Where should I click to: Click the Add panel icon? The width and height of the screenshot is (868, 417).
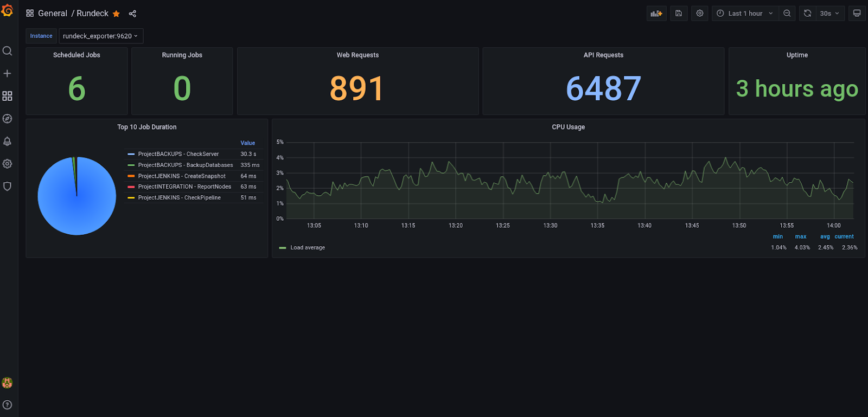[x=656, y=14]
